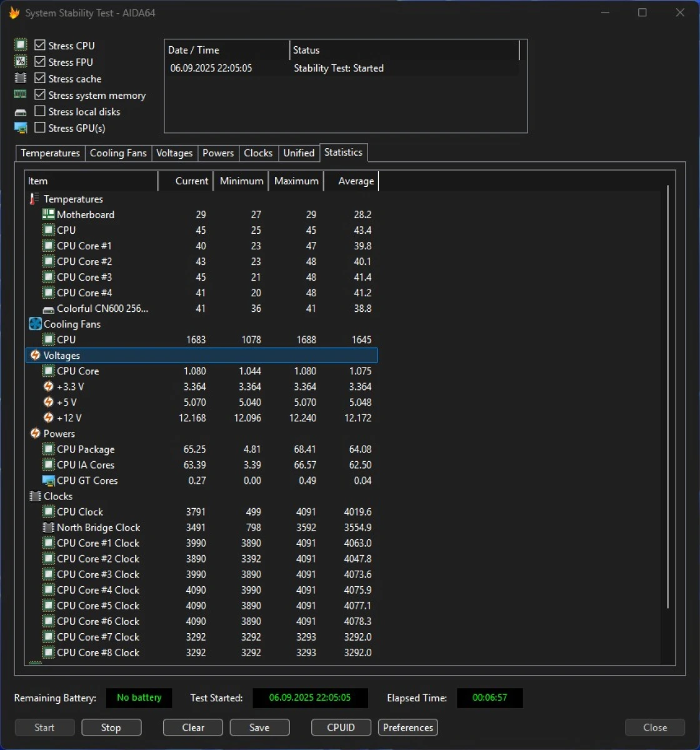
Task: Switch to the Temperatures tab
Action: [x=50, y=153]
